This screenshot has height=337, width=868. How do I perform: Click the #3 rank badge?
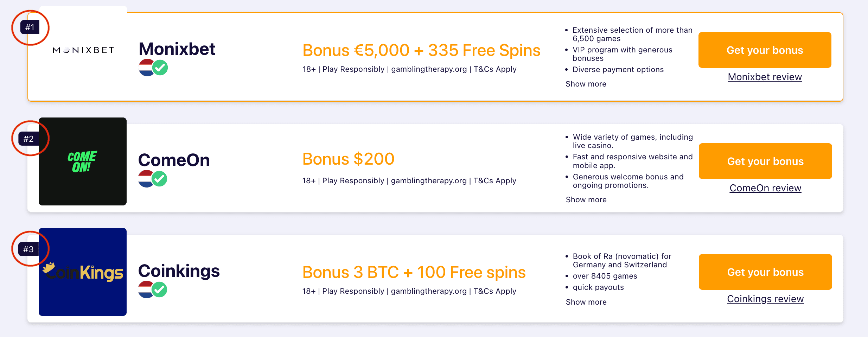pos(28,249)
